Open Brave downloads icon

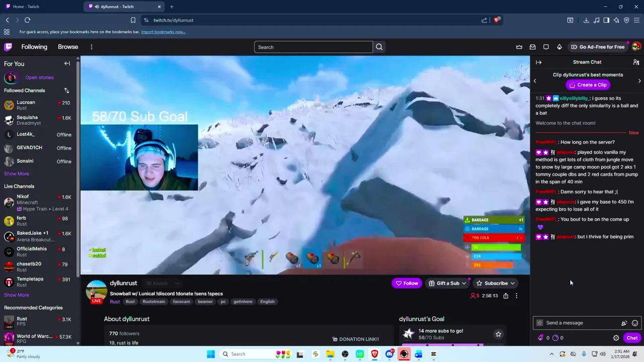coord(586,20)
